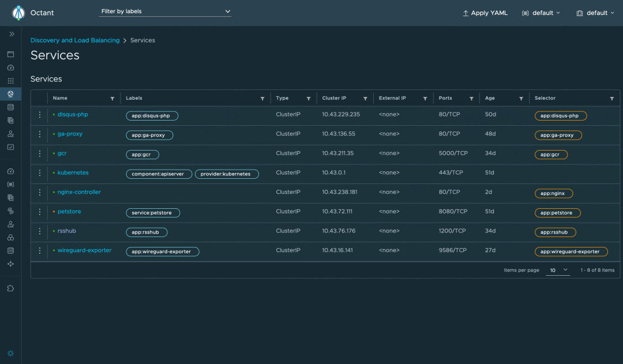The image size is (623, 364).
Task: Click the app:nginx selector chip
Action: [x=554, y=193]
